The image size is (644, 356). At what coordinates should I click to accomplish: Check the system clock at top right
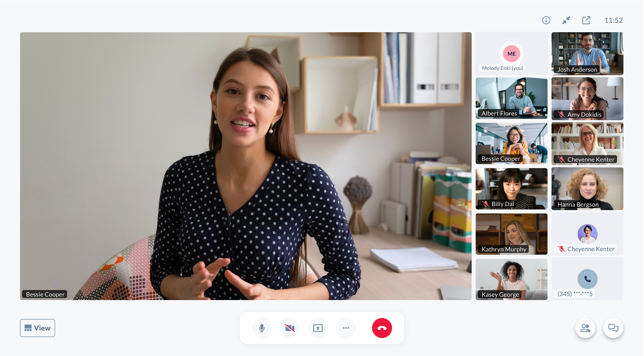coord(613,20)
